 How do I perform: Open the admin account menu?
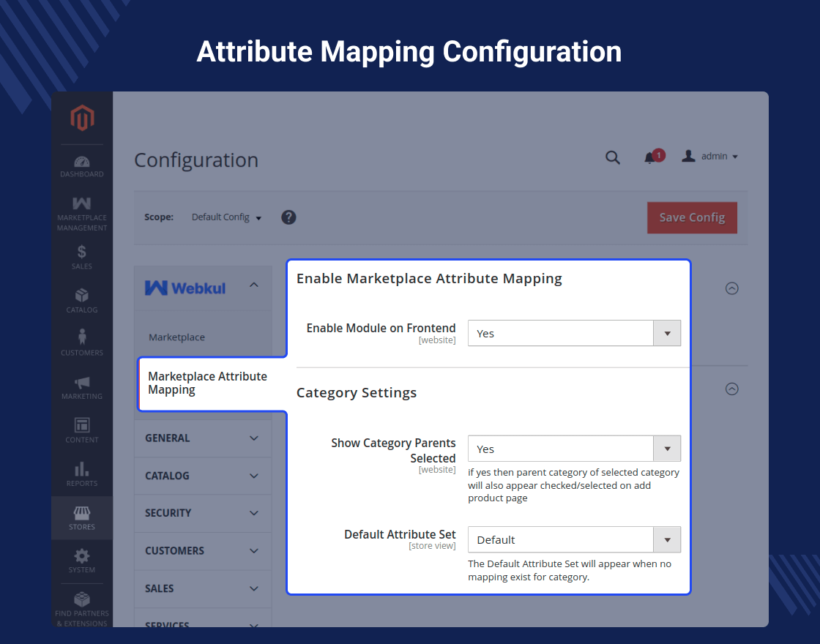point(709,157)
